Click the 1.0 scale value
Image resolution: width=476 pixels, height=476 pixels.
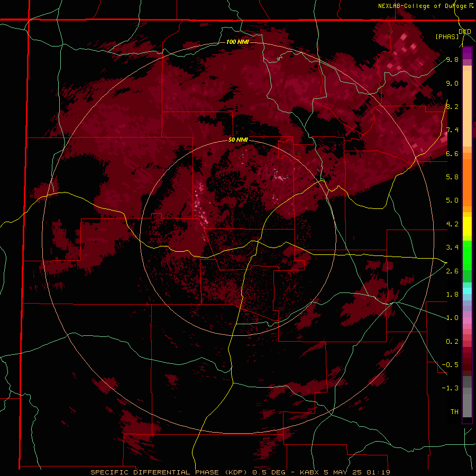tap(452, 318)
